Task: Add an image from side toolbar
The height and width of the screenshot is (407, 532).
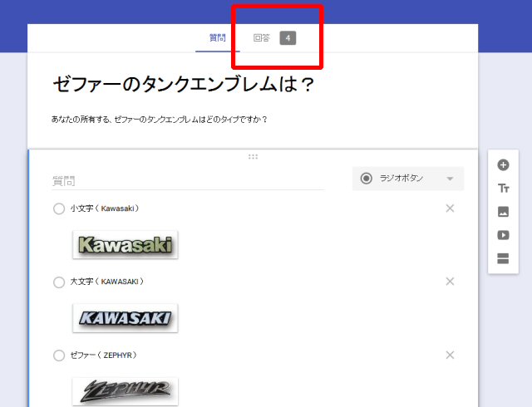Action: pos(503,212)
